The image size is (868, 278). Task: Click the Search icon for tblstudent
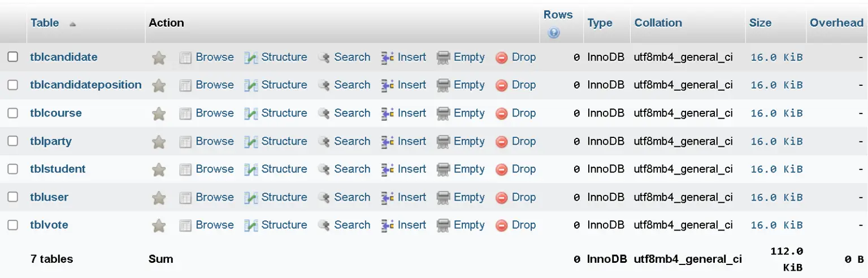pyautogui.click(x=324, y=170)
